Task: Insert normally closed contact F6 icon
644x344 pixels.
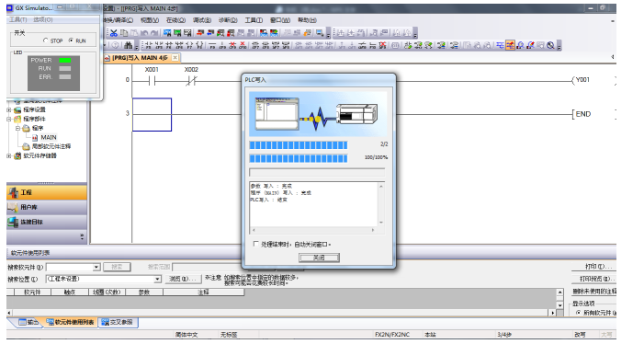Action: [169, 45]
